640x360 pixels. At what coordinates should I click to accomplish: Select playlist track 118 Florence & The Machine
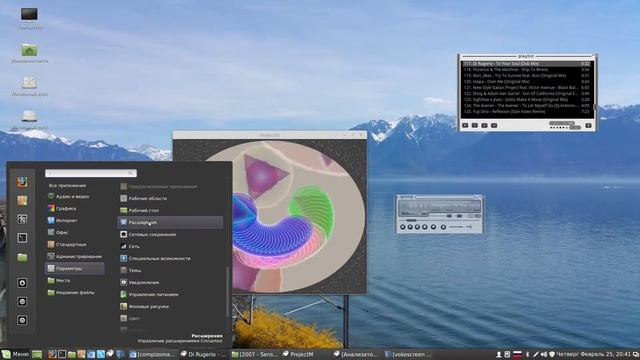pyautogui.click(x=526, y=69)
